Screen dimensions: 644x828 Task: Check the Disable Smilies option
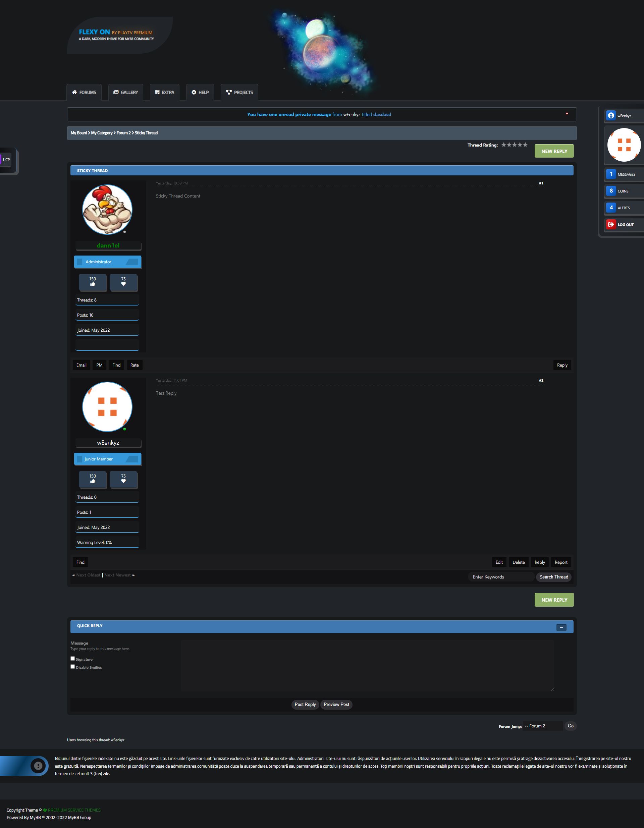pyautogui.click(x=72, y=666)
